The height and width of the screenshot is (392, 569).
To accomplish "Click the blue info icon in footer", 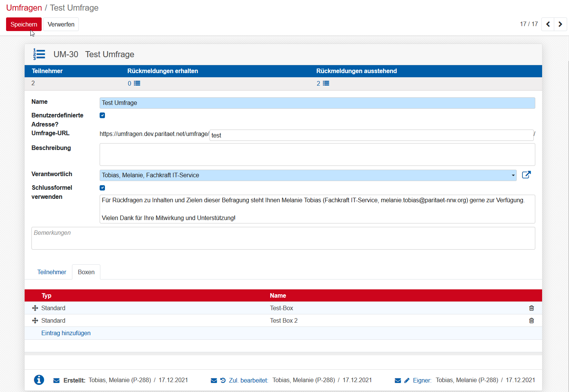I will point(39,380).
